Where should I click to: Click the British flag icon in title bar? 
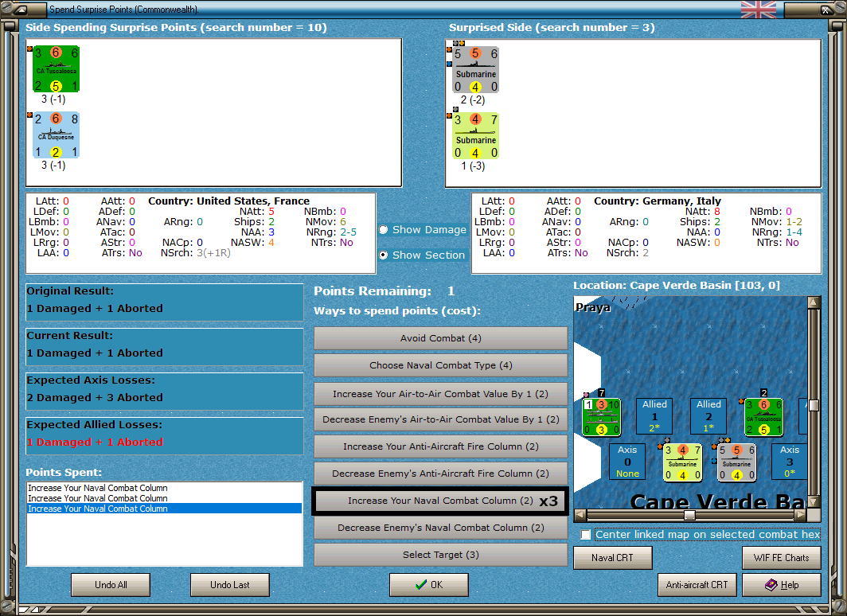point(759,10)
